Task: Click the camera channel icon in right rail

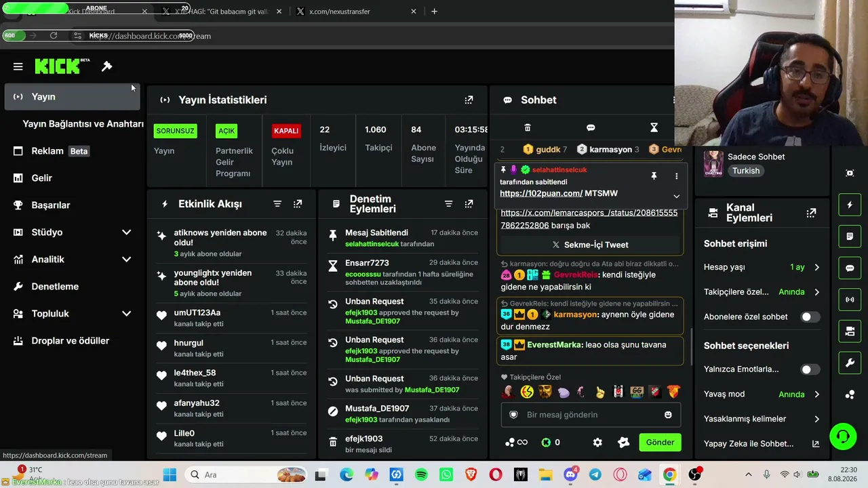Action: pos(850,331)
